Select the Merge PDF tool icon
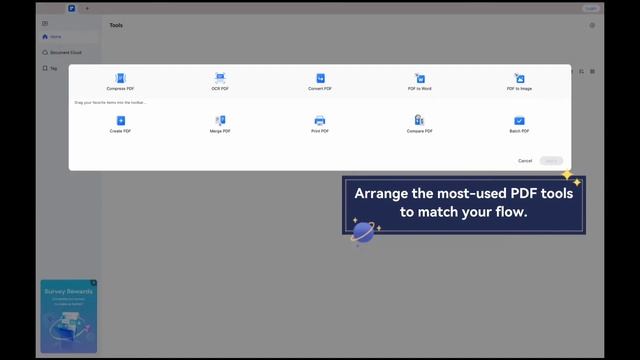Screen dimensions: 640x360 pos(220,120)
